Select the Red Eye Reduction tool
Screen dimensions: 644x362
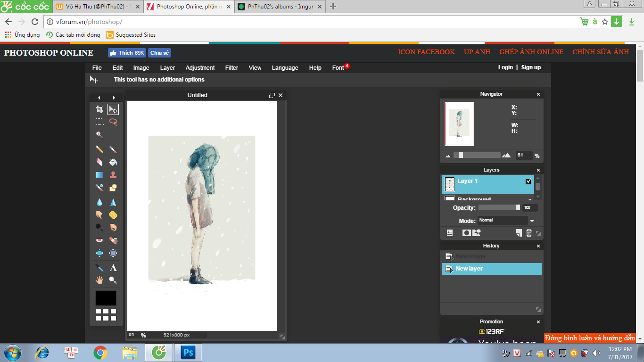[x=99, y=240]
